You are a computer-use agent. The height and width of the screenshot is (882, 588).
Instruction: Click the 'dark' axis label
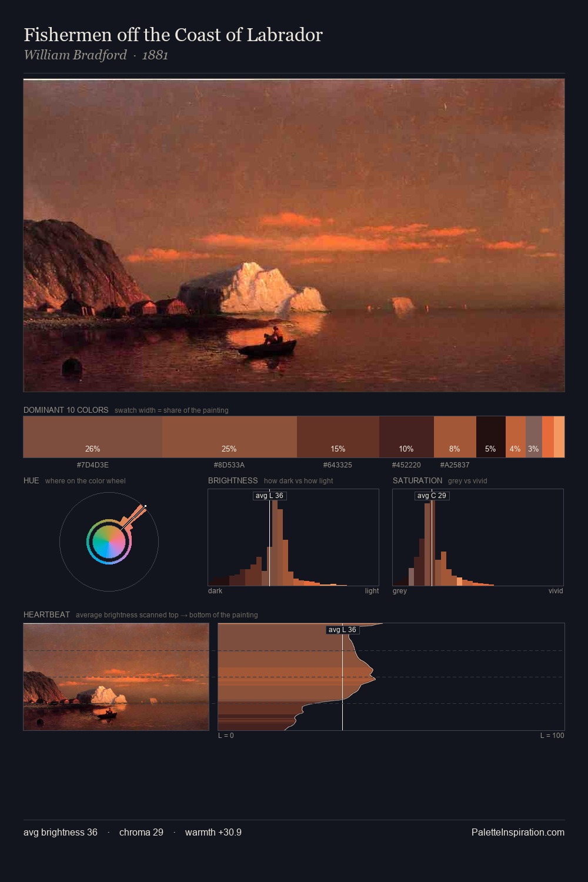pos(215,591)
